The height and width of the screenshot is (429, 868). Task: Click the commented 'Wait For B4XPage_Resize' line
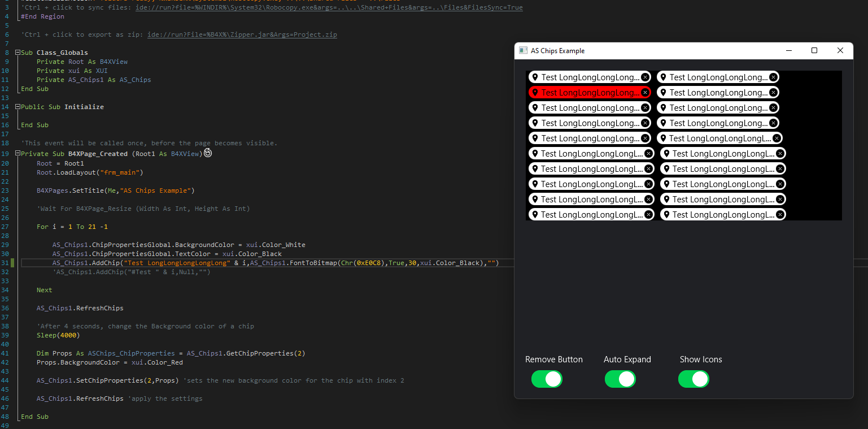[x=143, y=209]
